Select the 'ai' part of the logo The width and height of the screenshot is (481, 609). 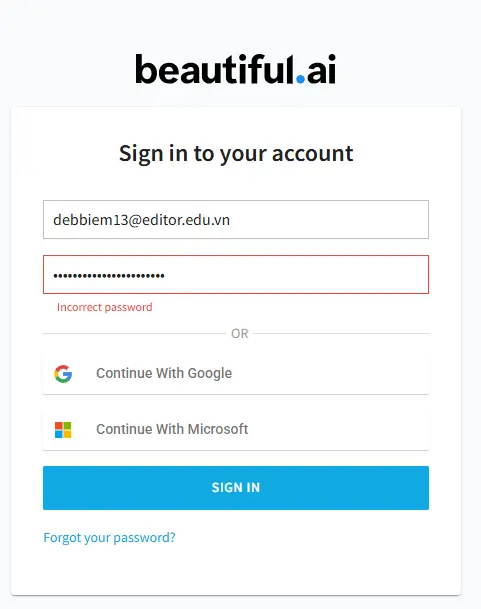coord(321,69)
